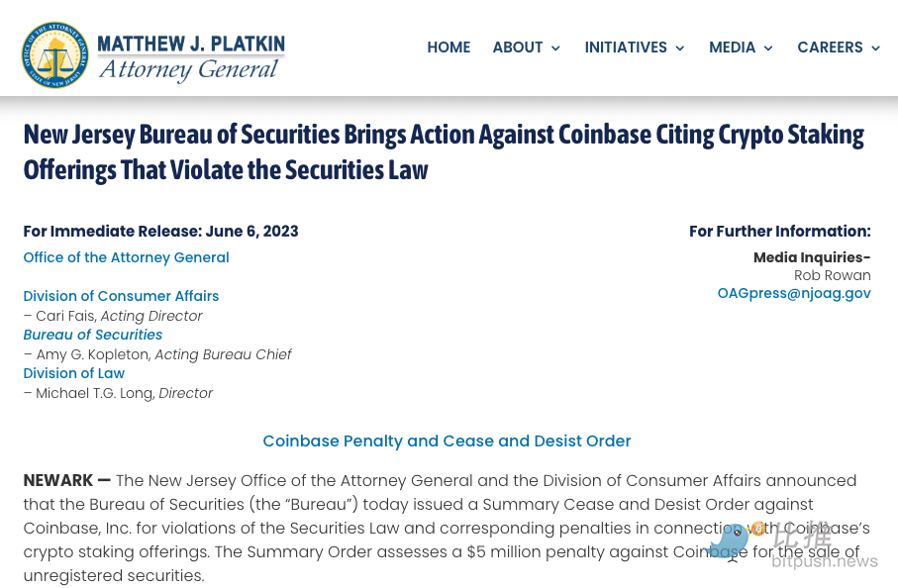Visit the Bureau of Securities link

tap(93, 335)
